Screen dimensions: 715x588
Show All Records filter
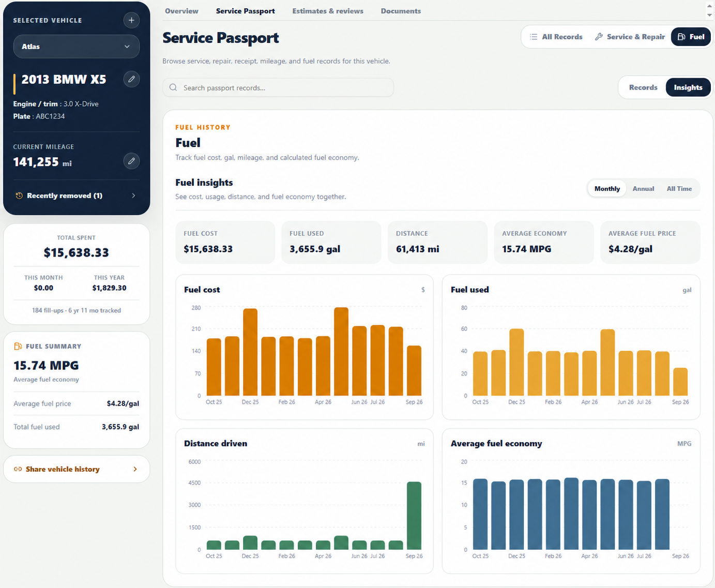pyautogui.click(x=556, y=37)
